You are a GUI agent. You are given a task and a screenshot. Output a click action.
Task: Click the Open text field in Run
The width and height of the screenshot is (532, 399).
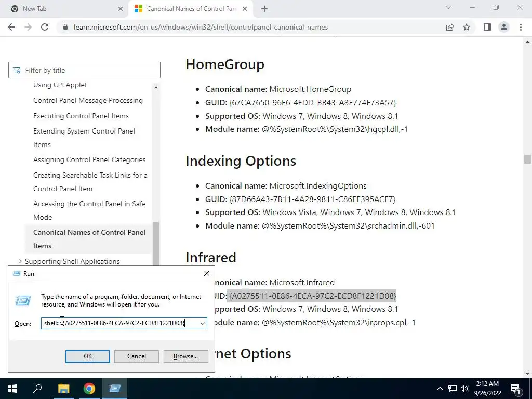[x=120, y=323]
